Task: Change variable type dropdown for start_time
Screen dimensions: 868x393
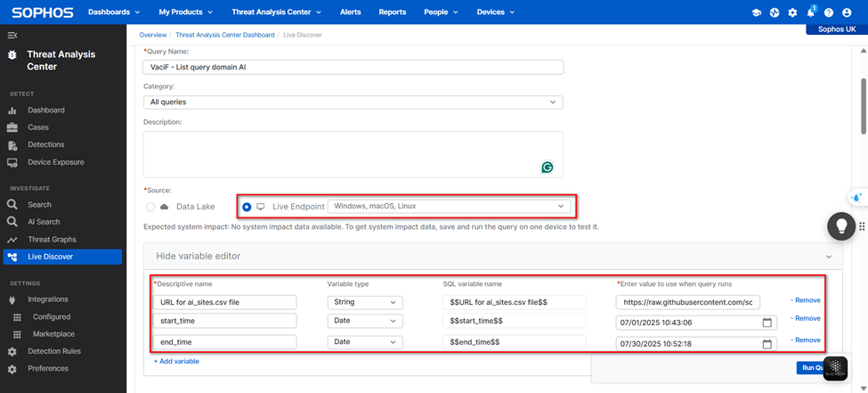Action: click(365, 323)
